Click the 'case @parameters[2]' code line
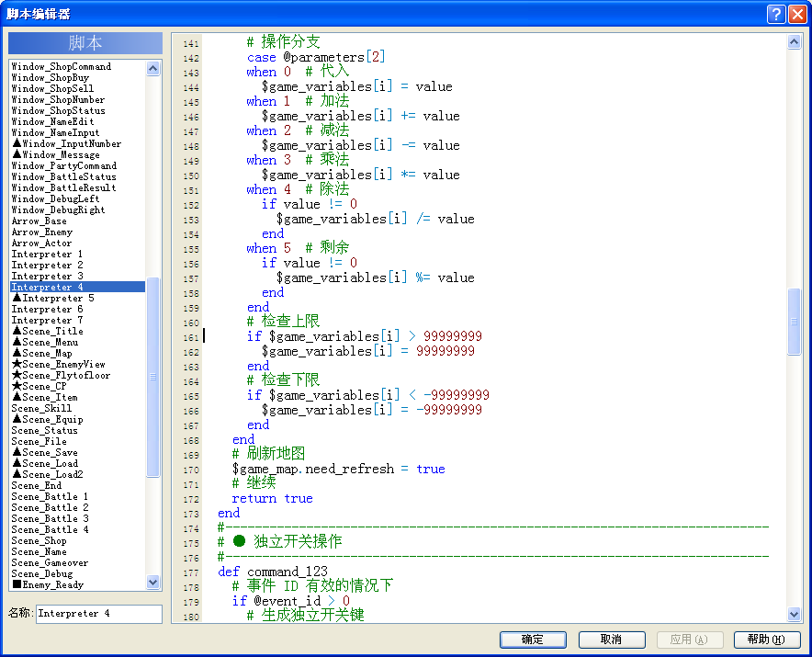Viewport: 812px width, 657px height. pos(316,57)
